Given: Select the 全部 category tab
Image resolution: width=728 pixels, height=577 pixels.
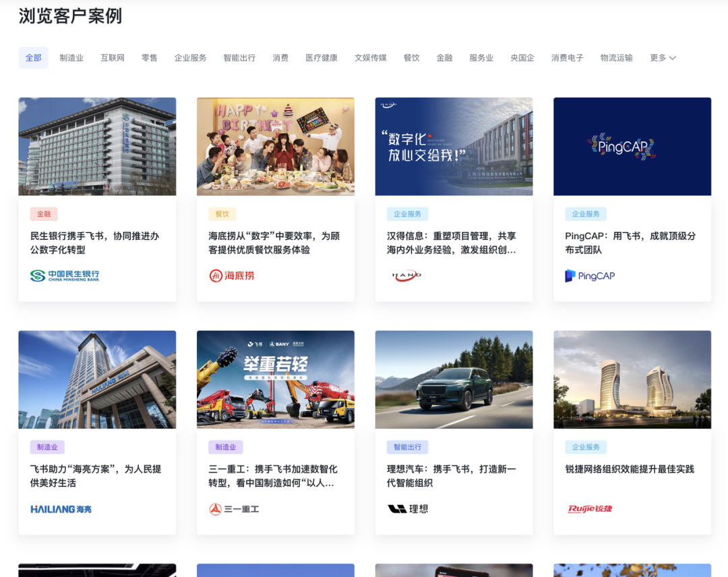Looking at the screenshot, I should [x=34, y=58].
